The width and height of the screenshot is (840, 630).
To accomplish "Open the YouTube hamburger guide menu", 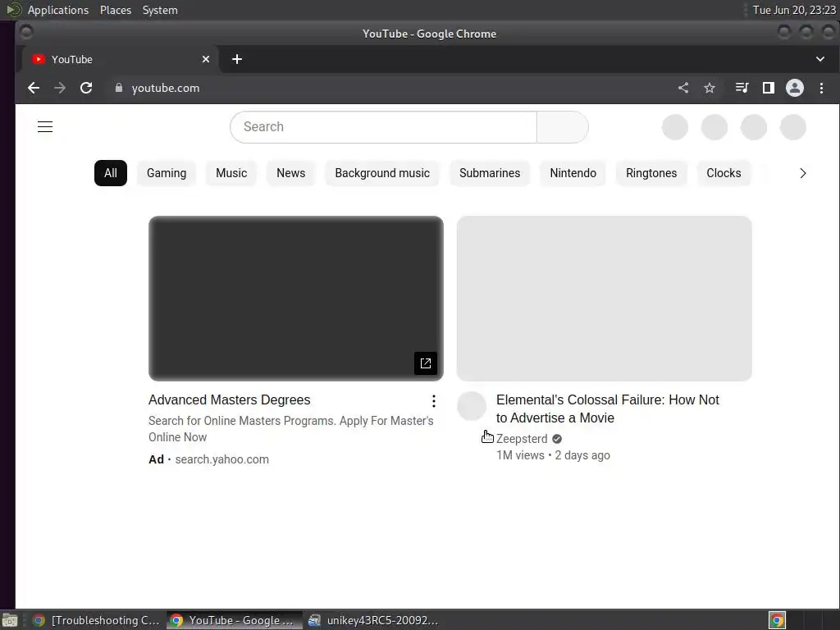I will 45,127.
